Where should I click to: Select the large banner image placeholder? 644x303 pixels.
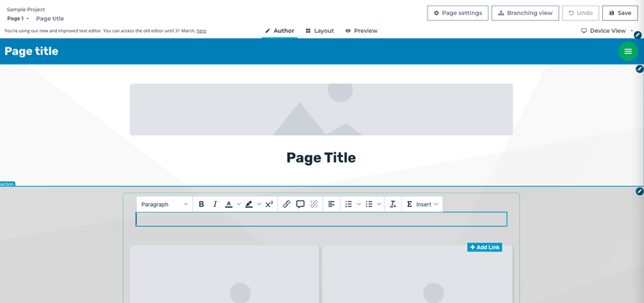pyautogui.click(x=321, y=110)
